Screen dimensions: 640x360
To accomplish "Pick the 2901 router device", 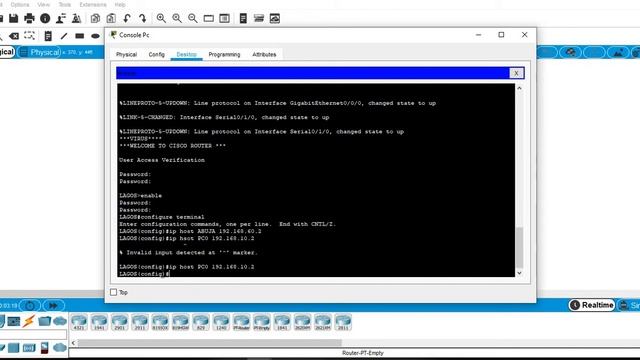I will click(119, 322).
